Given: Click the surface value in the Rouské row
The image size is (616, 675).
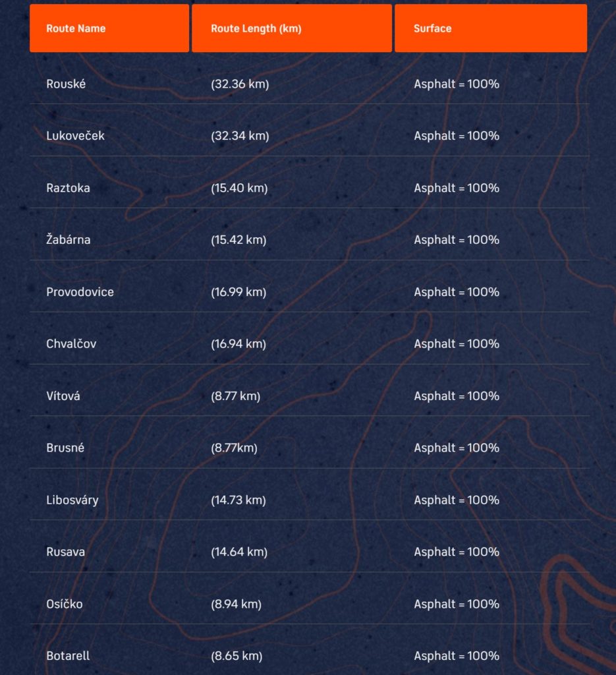Looking at the screenshot, I should click(457, 84).
